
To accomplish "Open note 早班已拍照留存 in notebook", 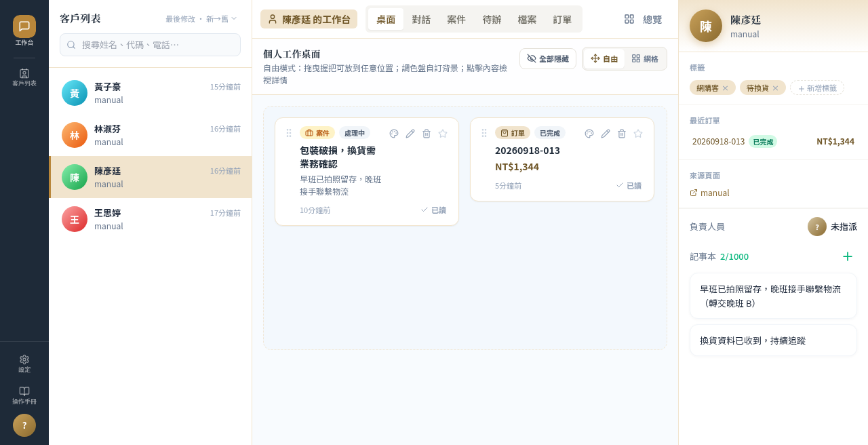I will tap(773, 296).
